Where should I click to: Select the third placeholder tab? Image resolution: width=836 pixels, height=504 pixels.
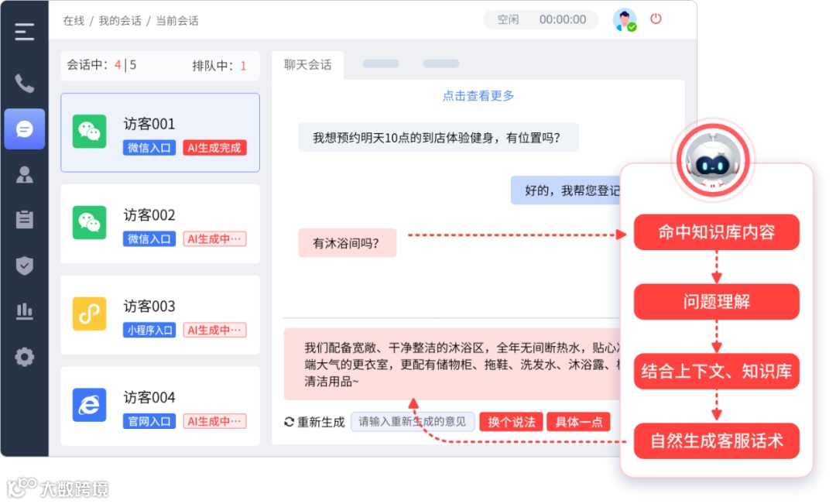pos(441,64)
